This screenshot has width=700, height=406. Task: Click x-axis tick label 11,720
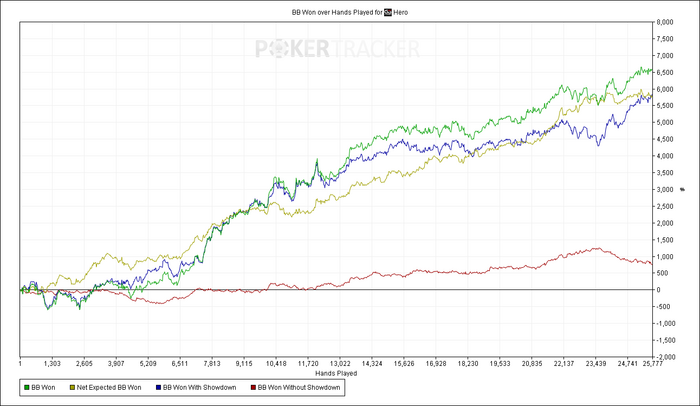point(308,364)
